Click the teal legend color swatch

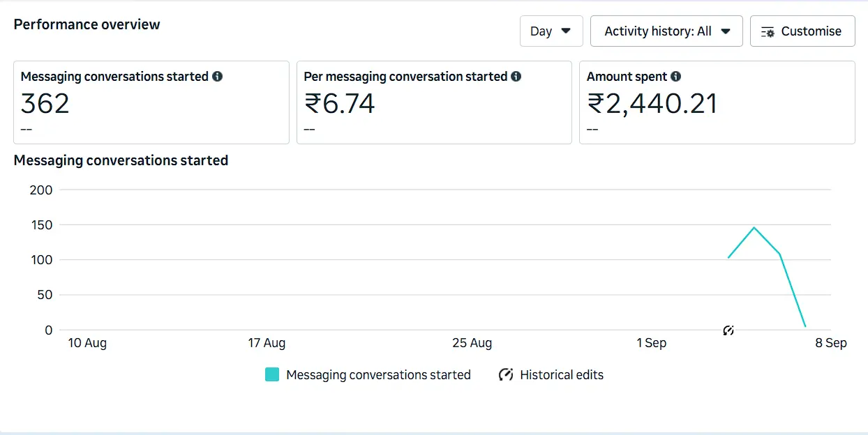click(x=271, y=374)
